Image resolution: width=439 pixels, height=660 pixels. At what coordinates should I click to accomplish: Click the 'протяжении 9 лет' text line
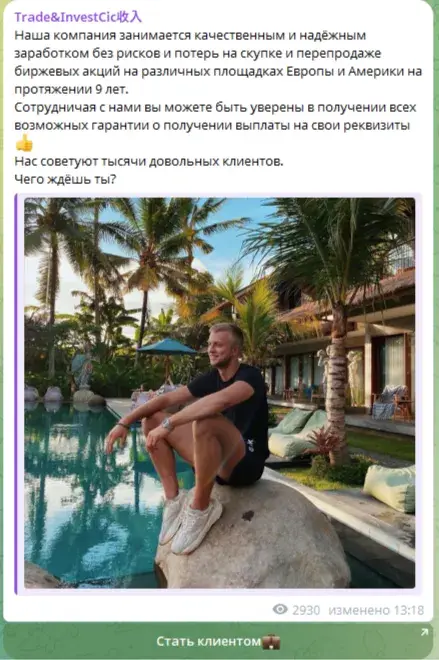pos(72,89)
